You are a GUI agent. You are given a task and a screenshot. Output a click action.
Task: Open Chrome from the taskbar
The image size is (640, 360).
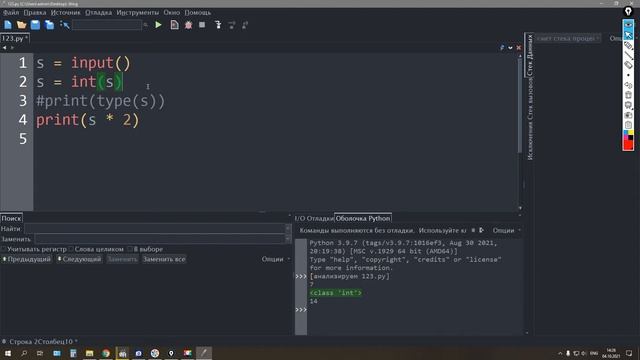coord(106,353)
